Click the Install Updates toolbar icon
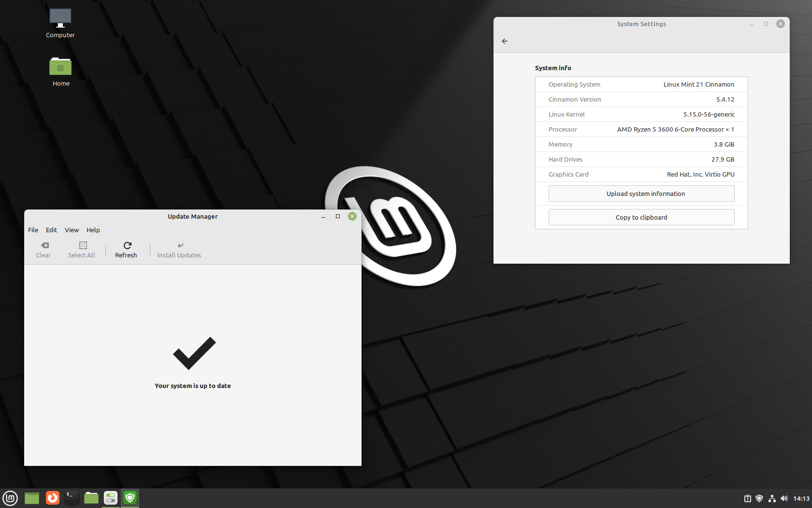The width and height of the screenshot is (812, 508). point(180,245)
